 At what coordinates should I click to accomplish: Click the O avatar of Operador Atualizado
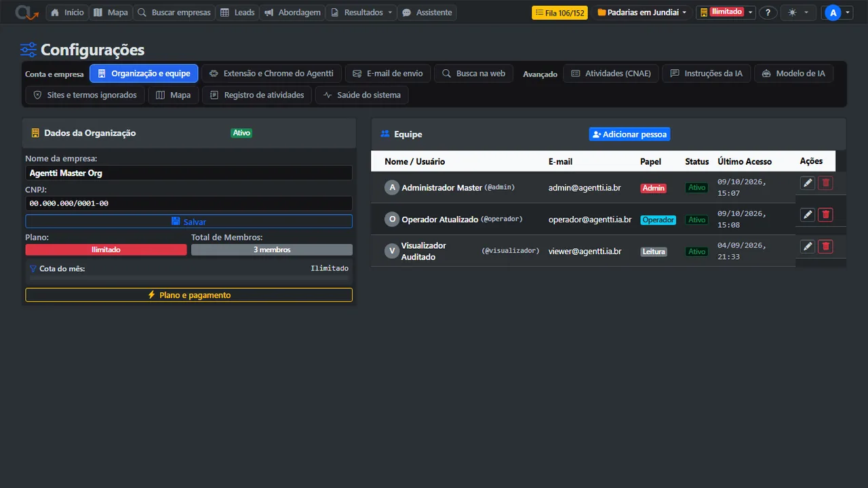pos(392,219)
